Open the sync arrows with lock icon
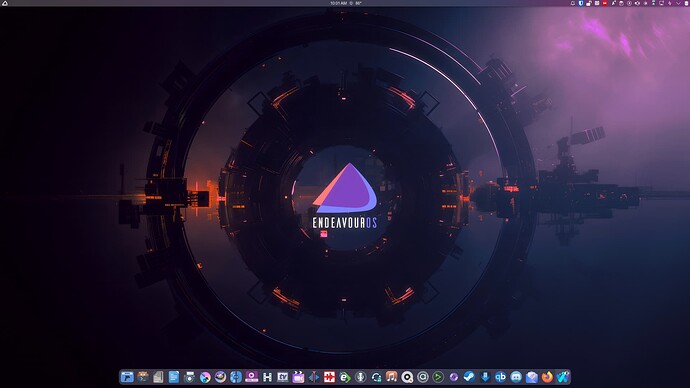This screenshot has width=690, height=388. 376,377
